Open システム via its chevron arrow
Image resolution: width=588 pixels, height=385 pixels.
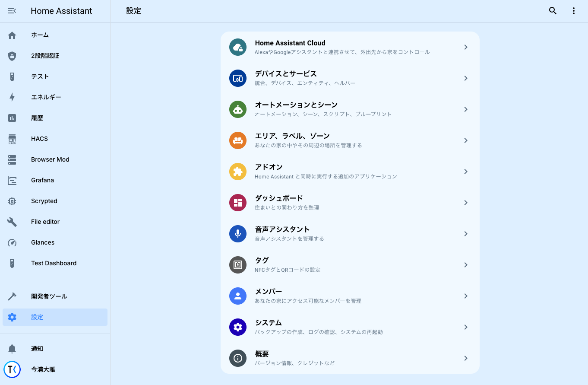[466, 327]
